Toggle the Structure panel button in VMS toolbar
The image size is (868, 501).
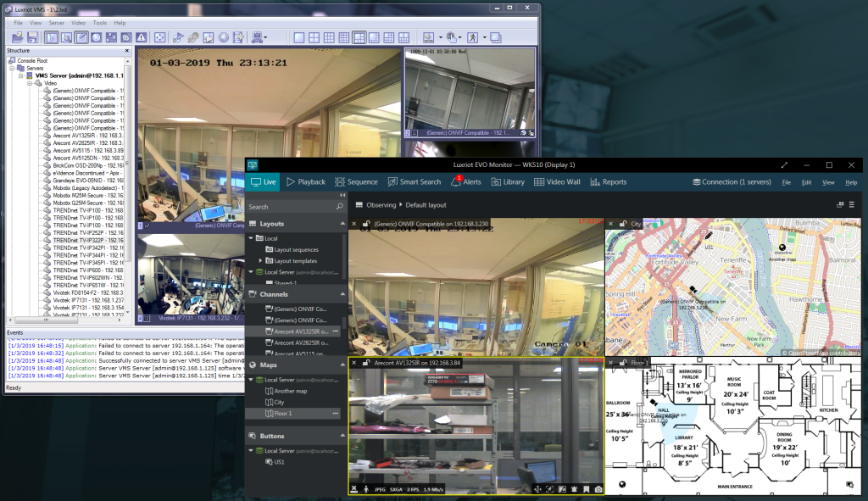[x=52, y=37]
